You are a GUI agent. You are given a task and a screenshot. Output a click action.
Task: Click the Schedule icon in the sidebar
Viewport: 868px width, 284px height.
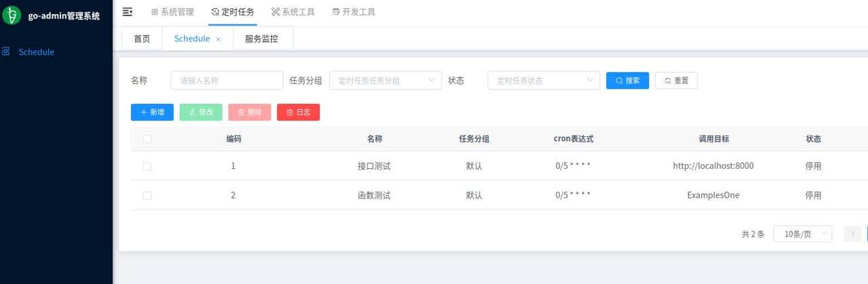point(6,52)
